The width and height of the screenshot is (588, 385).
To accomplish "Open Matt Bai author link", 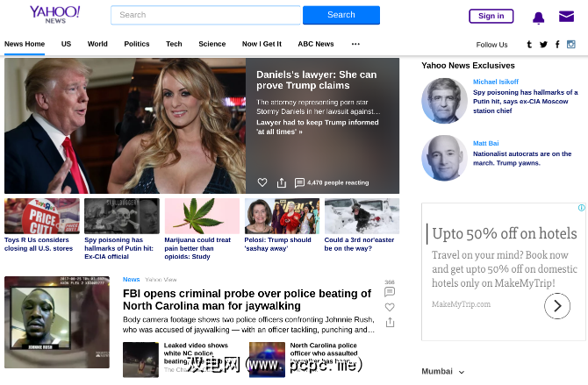I will pyautogui.click(x=485, y=143).
